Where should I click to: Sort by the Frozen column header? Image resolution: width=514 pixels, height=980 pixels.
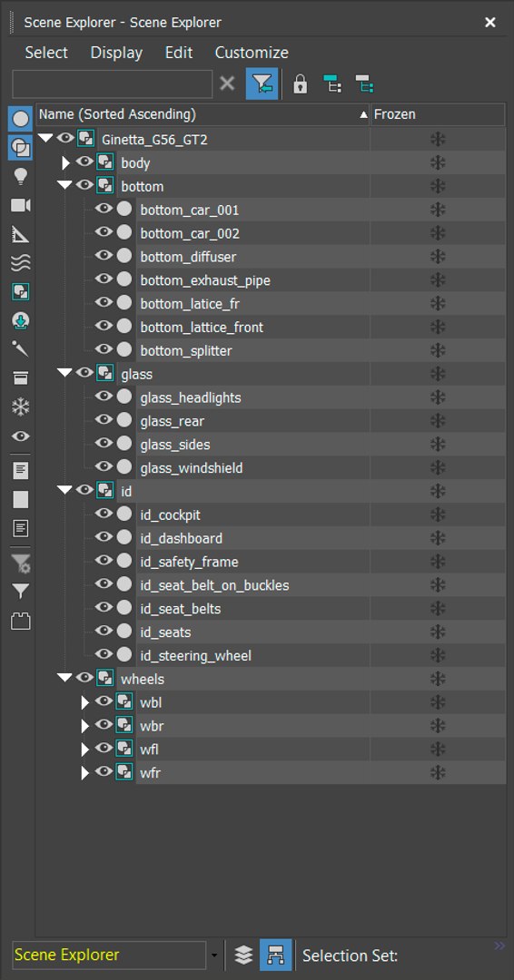pyautogui.click(x=438, y=114)
